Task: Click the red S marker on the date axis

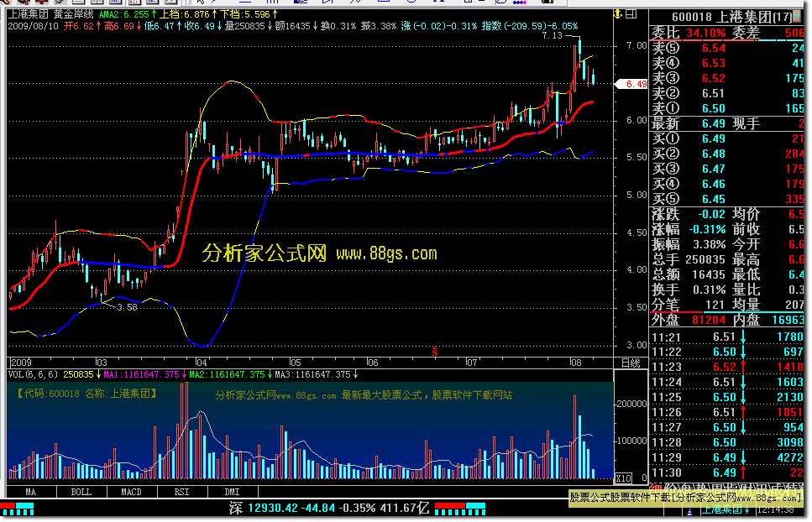Action: [435, 352]
